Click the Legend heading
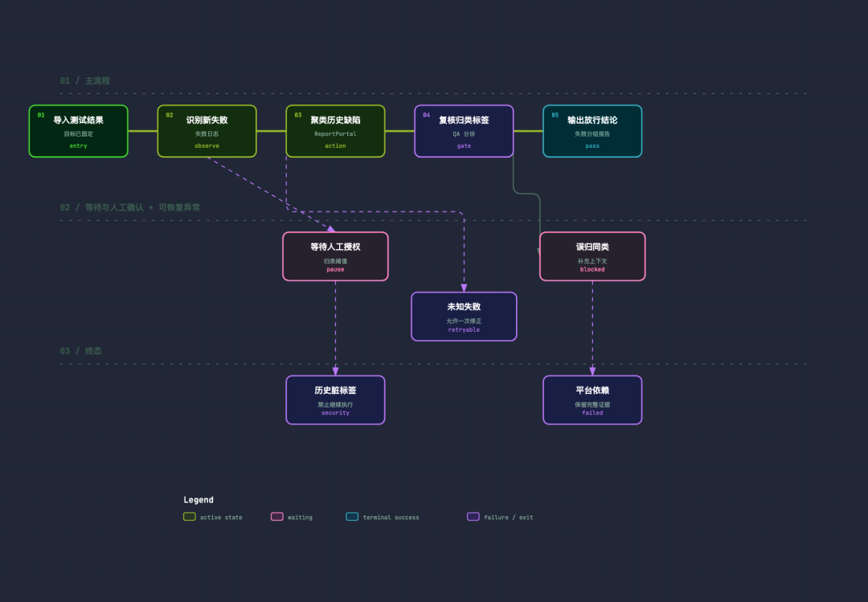 (199, 500)
